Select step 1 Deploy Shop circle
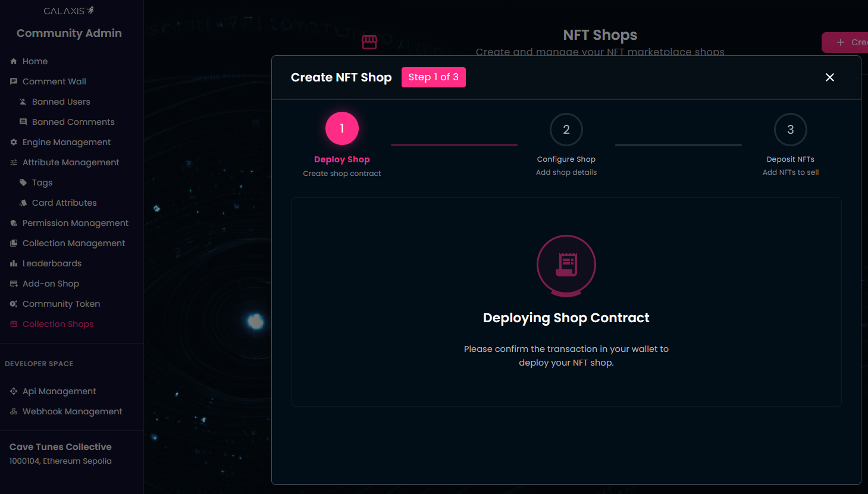The width and height of the screenshot is (868, 494). (x=342, y=128)
